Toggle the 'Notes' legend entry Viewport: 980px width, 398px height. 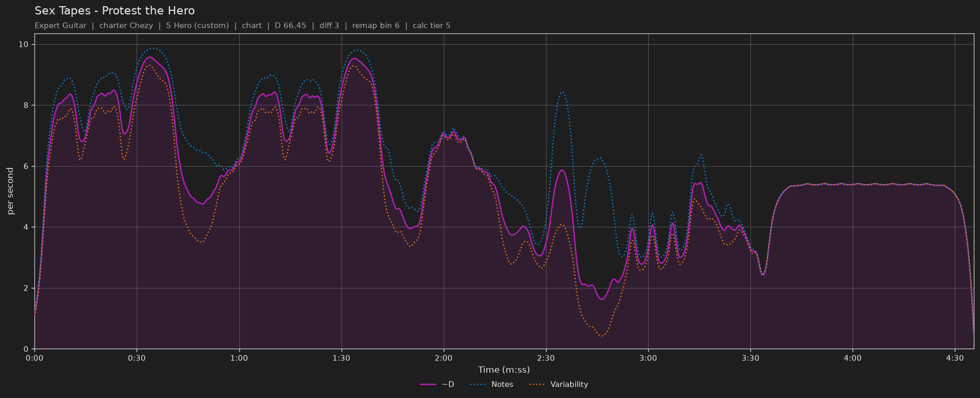(x=491, y=385)
